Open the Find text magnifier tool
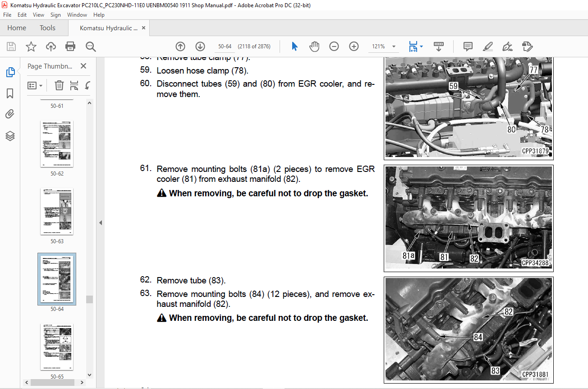The image size is (588, 389). 91,46
